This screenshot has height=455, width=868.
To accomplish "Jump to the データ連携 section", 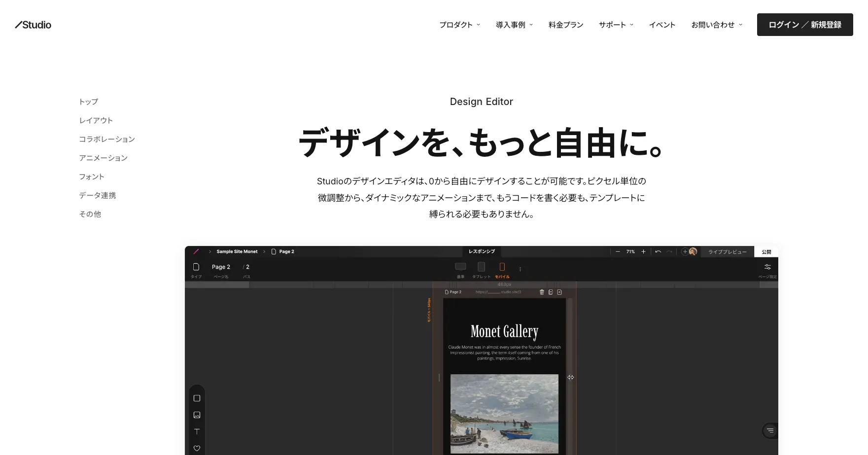I will (98, 195).
